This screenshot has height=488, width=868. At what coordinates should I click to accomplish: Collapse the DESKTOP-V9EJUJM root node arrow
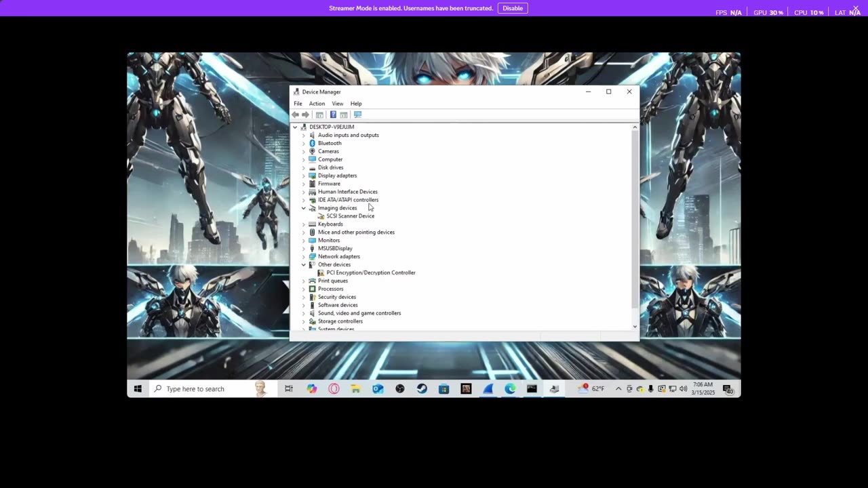(295, 127)
